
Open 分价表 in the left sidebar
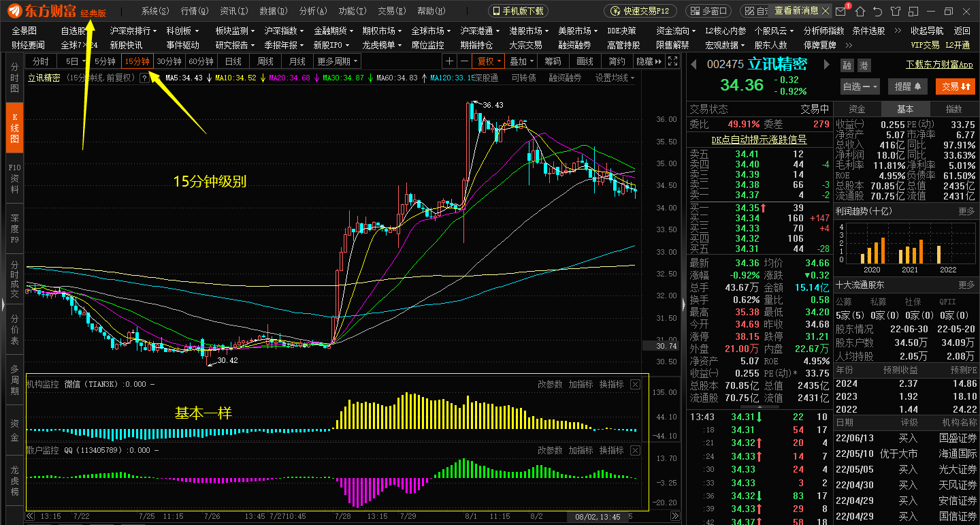coord(14,329)
